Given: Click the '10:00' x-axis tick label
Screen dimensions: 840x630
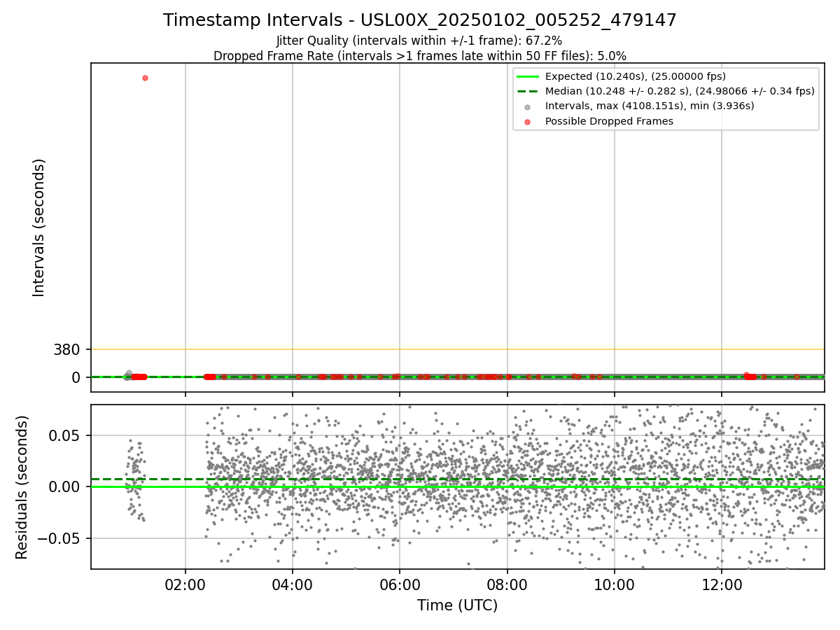Looking at the screenshot, I should [615, 585].
